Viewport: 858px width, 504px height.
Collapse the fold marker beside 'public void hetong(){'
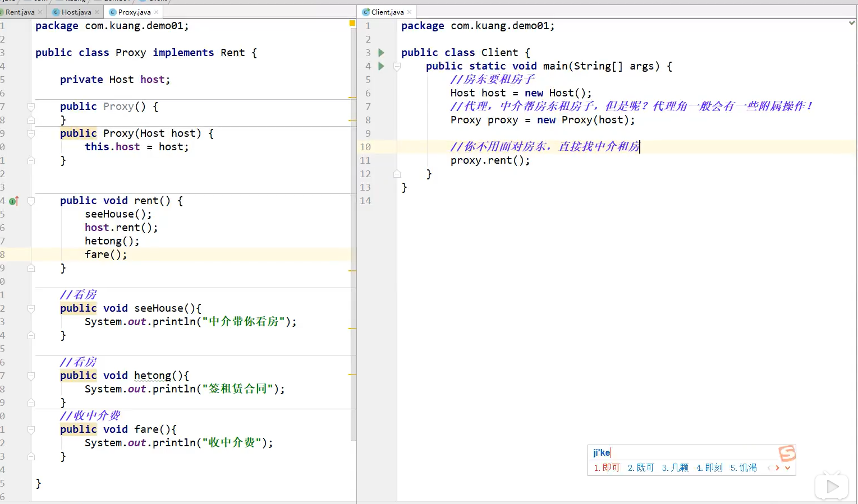coord(31,376)
